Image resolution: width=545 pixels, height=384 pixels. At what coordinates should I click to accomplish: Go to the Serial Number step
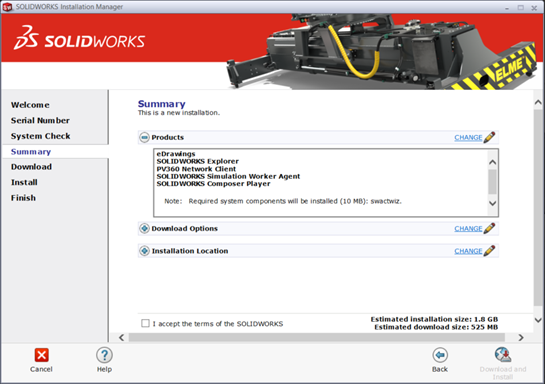40,121
